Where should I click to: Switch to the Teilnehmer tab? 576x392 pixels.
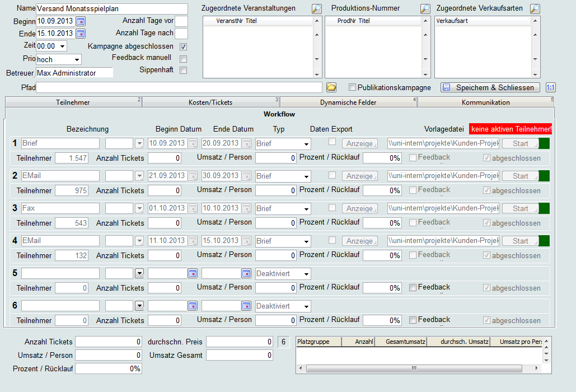[x=73, y=102]
